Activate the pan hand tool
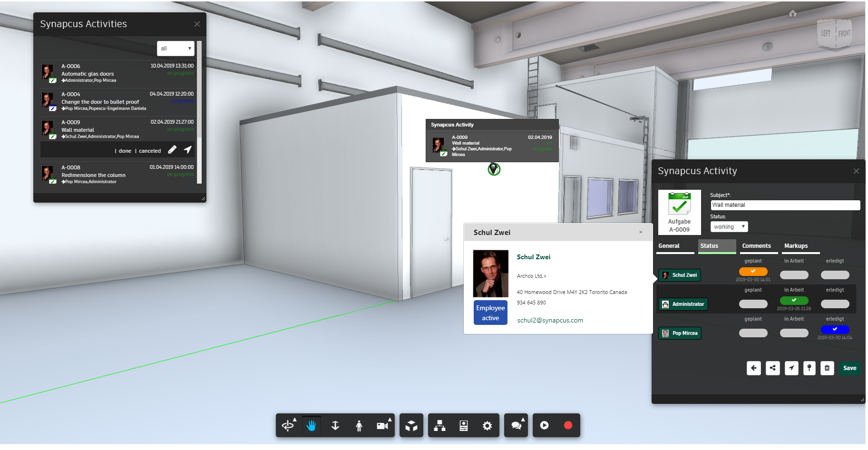 [311, 426]
